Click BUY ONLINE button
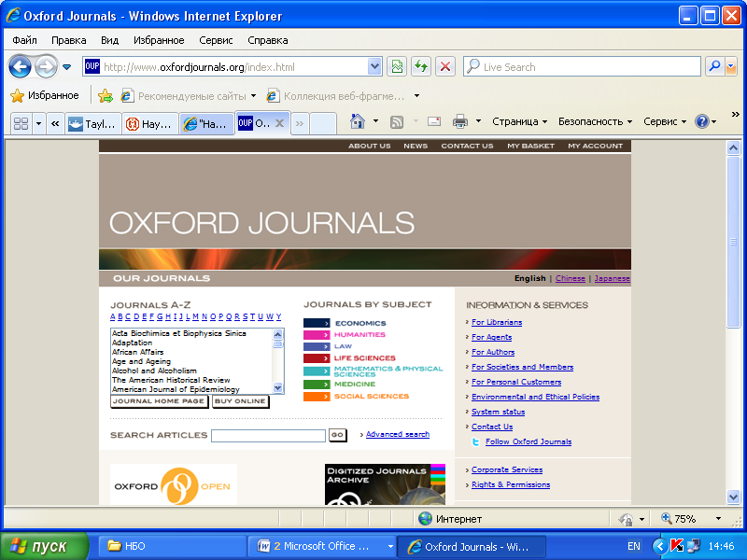The image size is (747, 560). (x=240, y=401)
